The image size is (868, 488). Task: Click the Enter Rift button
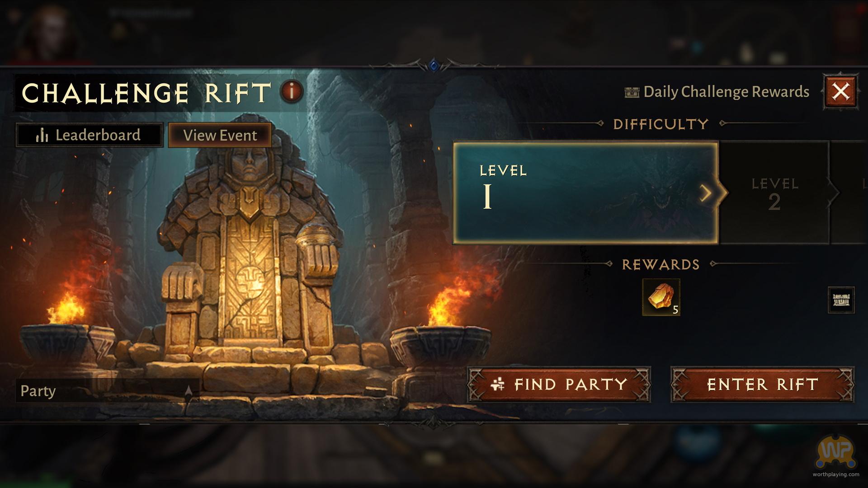tap(762, 385)
